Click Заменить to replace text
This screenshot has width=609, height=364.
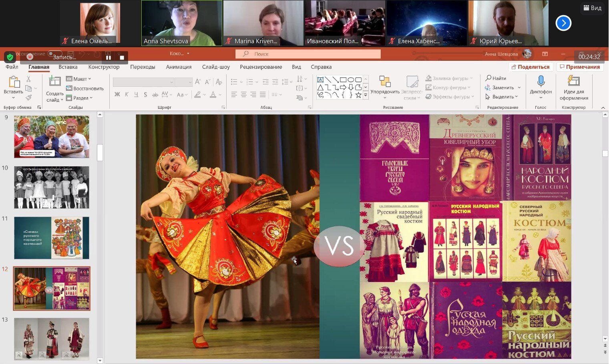(503, 88)
